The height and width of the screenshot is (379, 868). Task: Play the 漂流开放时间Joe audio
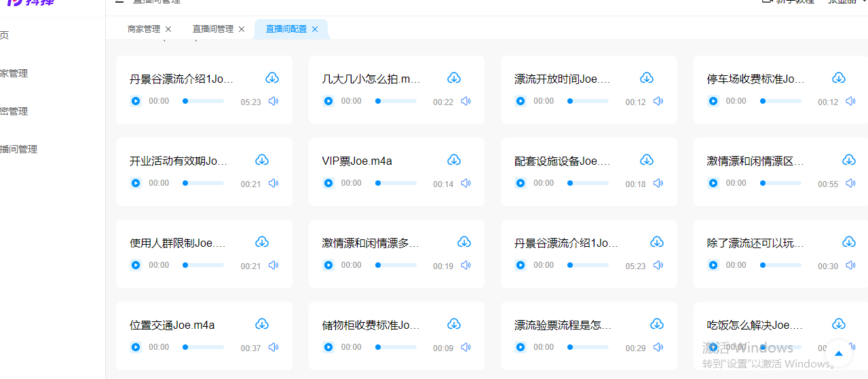coord(521,101)
